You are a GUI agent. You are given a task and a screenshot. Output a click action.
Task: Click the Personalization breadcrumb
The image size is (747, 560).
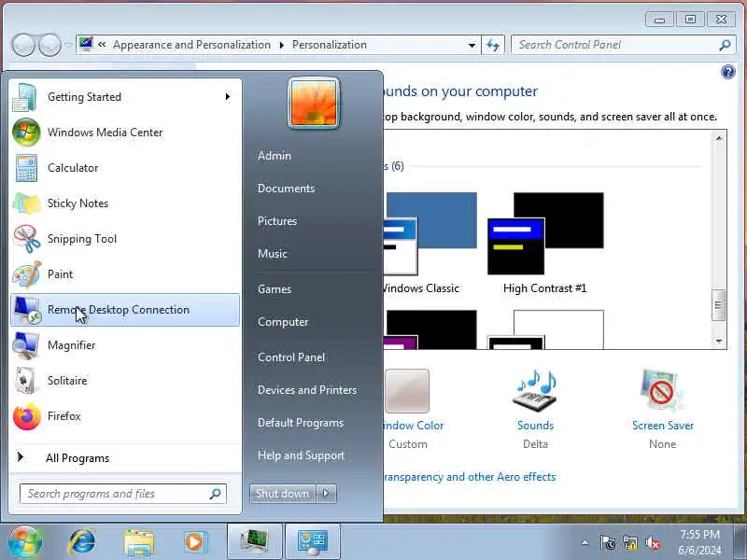coord(330,45)
